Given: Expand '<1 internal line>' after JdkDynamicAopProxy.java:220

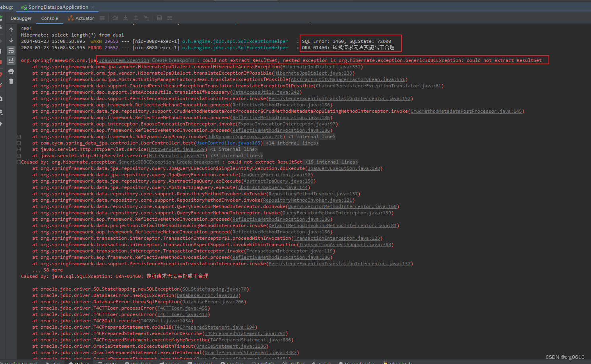Looking at the screenshot, I should pos(312,137).
